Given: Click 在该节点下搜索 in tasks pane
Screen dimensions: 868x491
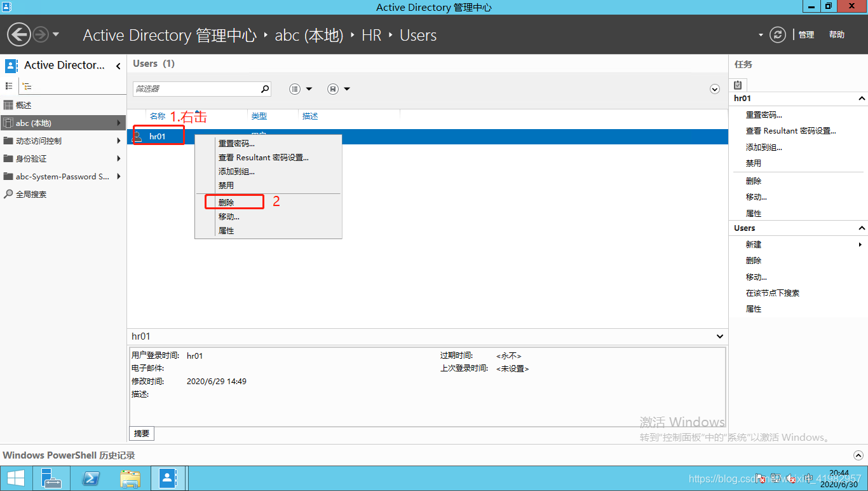Looking at the screenshot, I should tap(772, 293).
